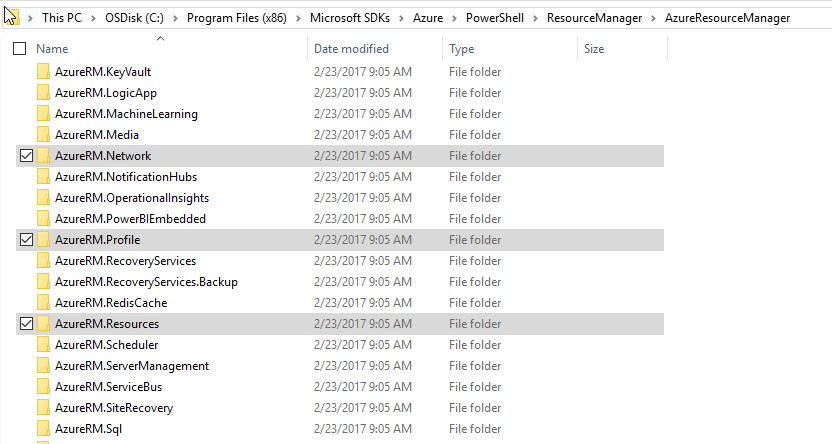Uncheck the AzureRM.Network checkbox
The height and width of the screenshot is (444, 832).
click(26, 156)
